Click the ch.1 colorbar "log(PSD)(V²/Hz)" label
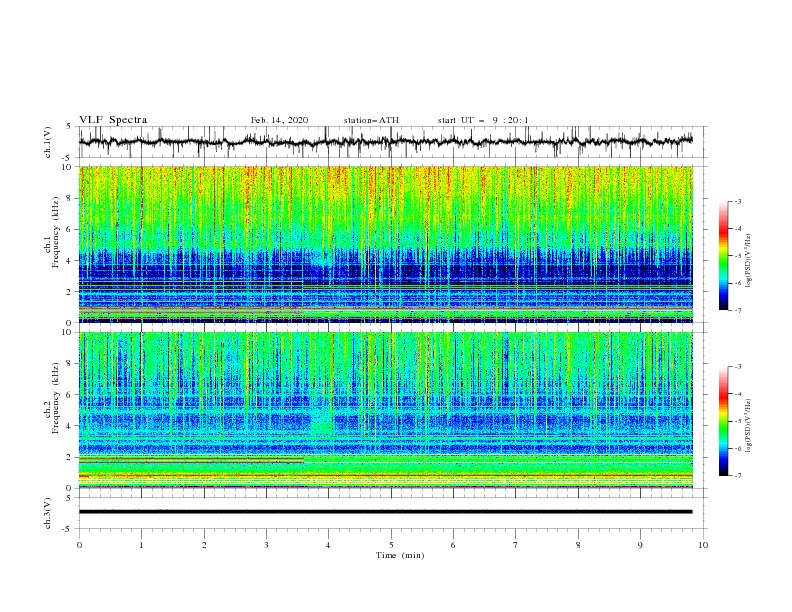The width and height of the screenshot is (792, 612). 749,261
